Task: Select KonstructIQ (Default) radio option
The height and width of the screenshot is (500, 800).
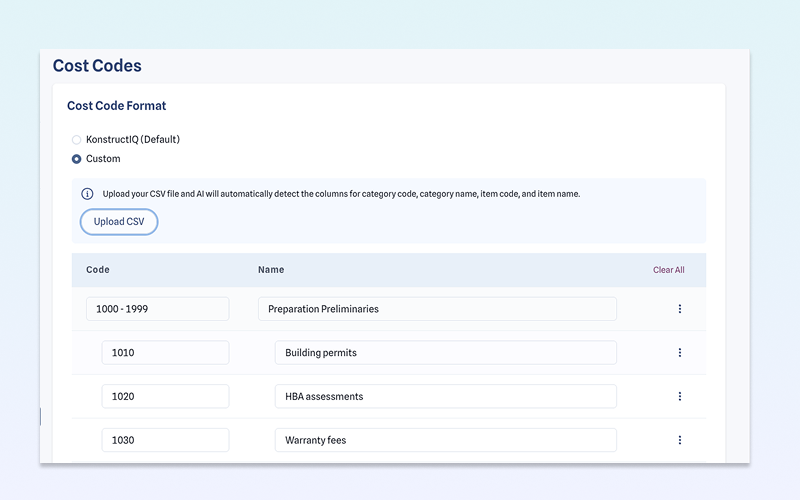Action: pos(77,140)
